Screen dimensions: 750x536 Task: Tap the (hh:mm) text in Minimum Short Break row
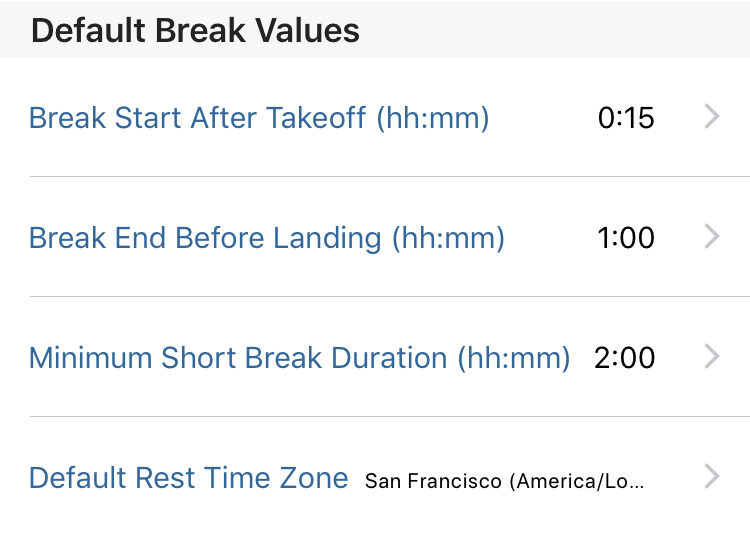click(514, 358)
